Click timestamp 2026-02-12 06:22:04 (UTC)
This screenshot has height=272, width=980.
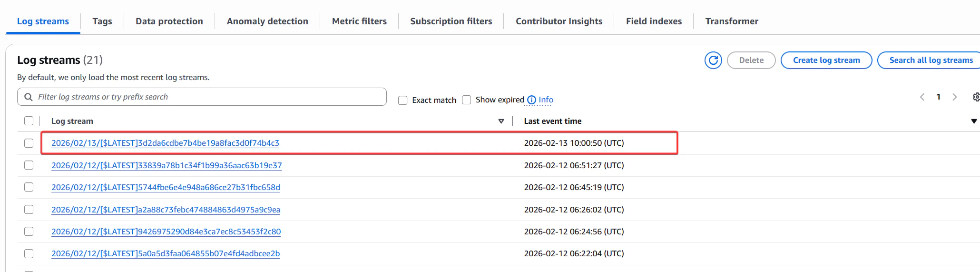coord(574,253)
